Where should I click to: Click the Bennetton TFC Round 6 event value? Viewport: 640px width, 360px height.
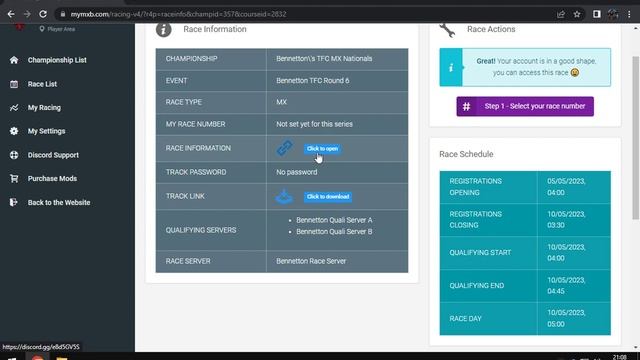(313, 81)
